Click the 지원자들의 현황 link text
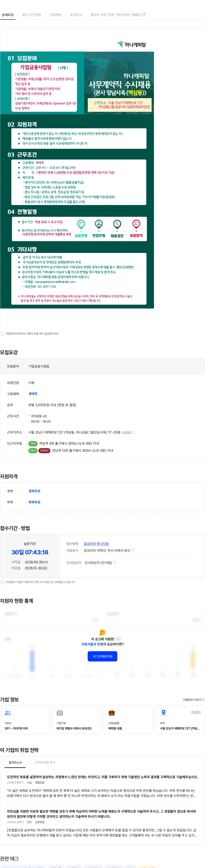Screen dimensions: 205x868 (92, 644)
